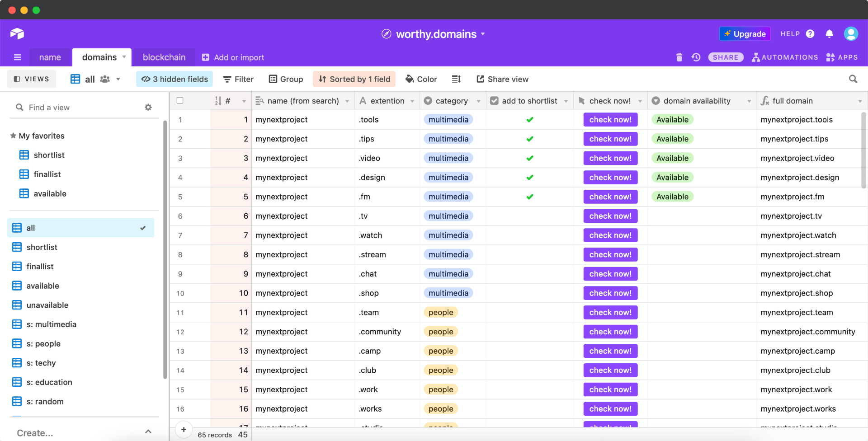This screenshot has height=441, width=868.
Task: Open the row height icon
Action: [456, 79]
